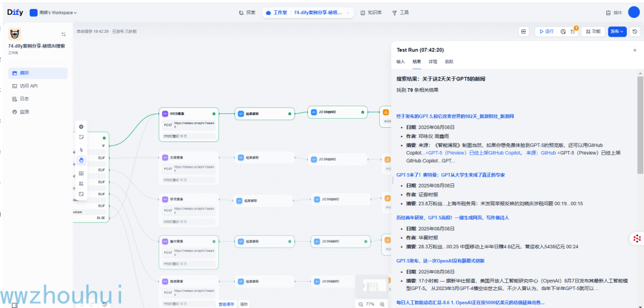
Task: Select 编排 in the left sidebar
Action: click(38, 73)
